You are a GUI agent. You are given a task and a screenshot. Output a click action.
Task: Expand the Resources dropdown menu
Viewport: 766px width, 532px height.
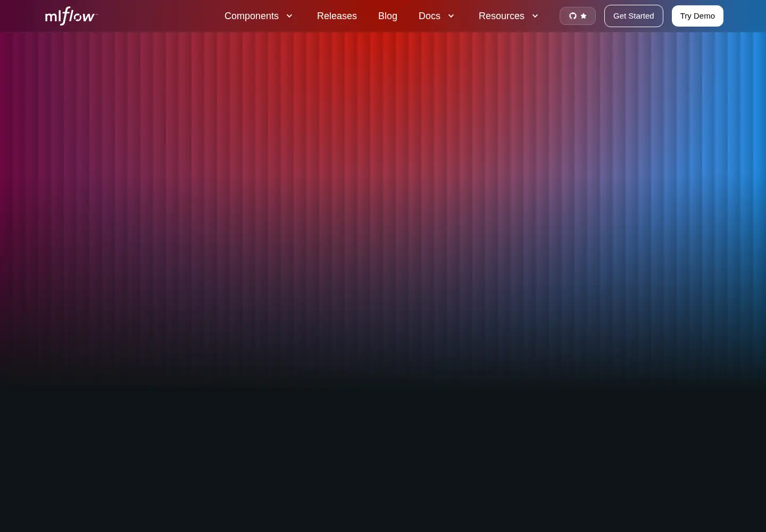tap(509, 16)
